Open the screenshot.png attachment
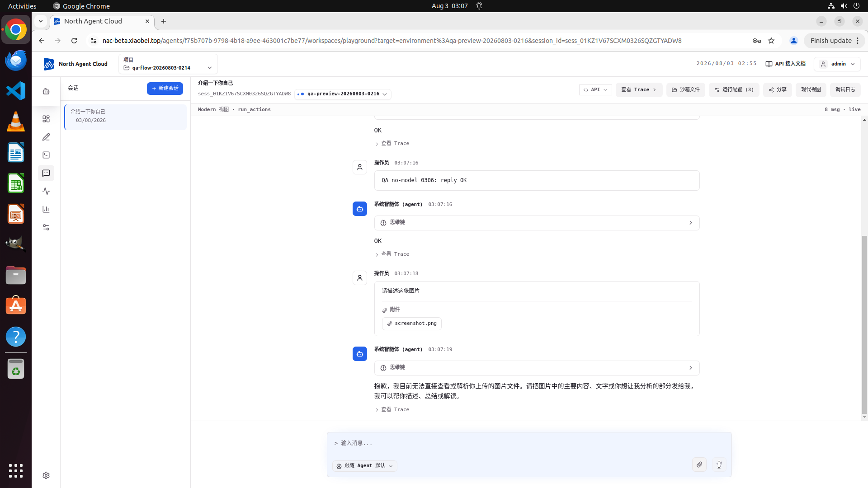 [x=412, y=324]
